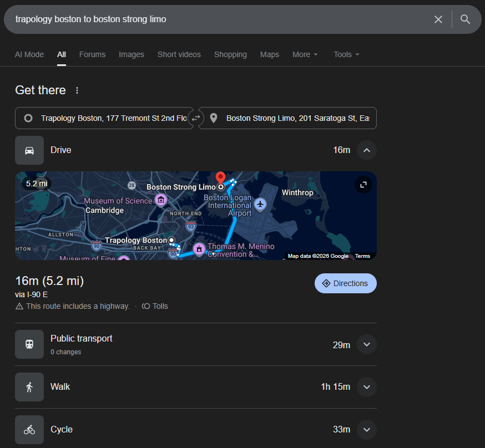485x448 pixels.
Task: Switch to the Images tab
Action: [131, 54]
